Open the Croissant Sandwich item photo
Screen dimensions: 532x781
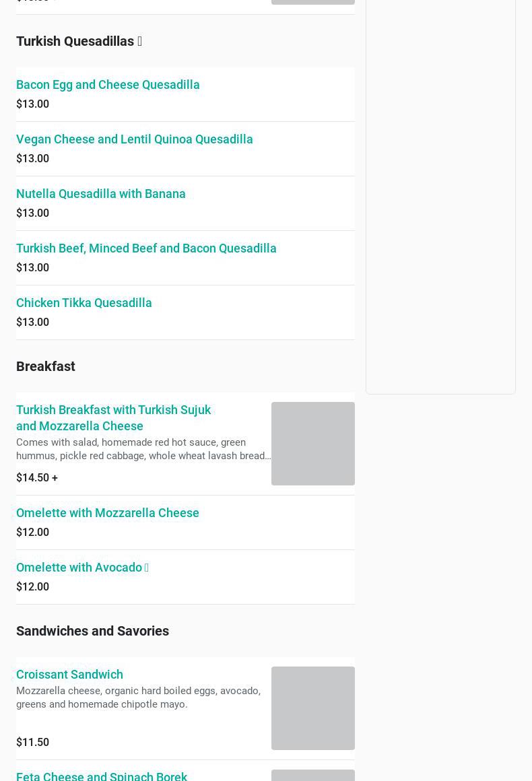[x=312, y=708]
